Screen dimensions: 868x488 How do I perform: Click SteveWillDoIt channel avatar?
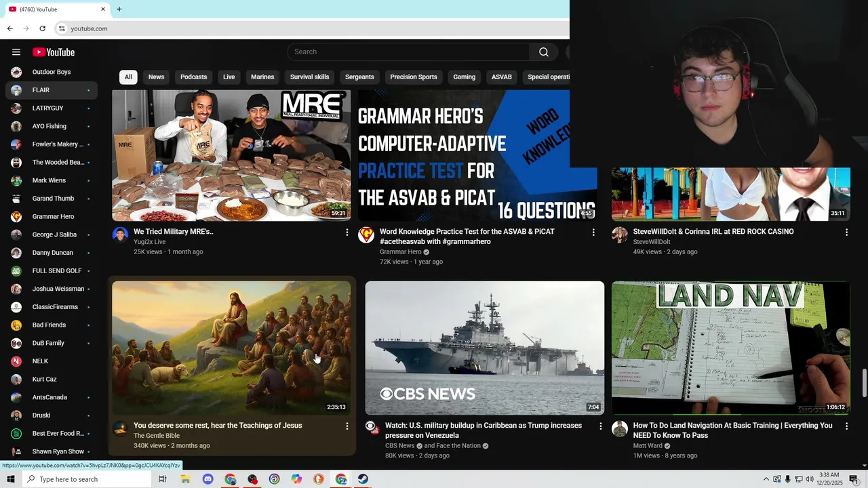(x=620, y=235)
